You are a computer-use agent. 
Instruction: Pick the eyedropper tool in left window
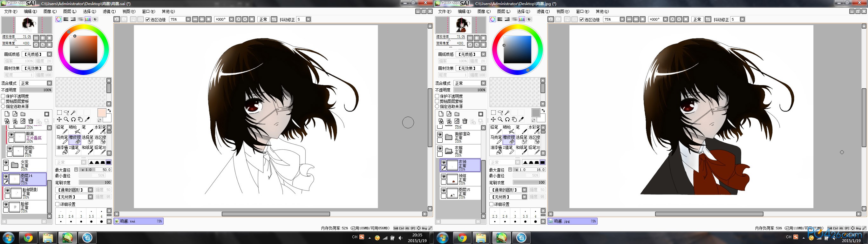pyautogui.click(x=87, y=119)
